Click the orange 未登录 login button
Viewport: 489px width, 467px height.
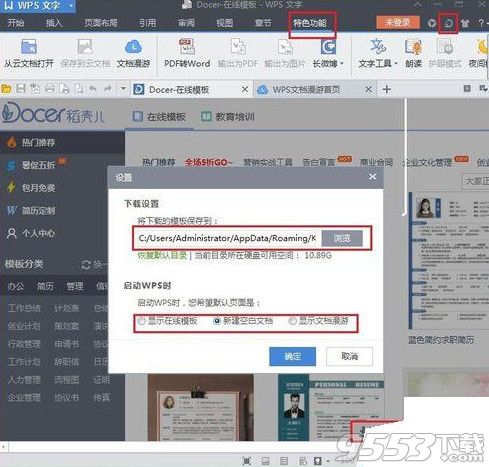coord(397,23)
